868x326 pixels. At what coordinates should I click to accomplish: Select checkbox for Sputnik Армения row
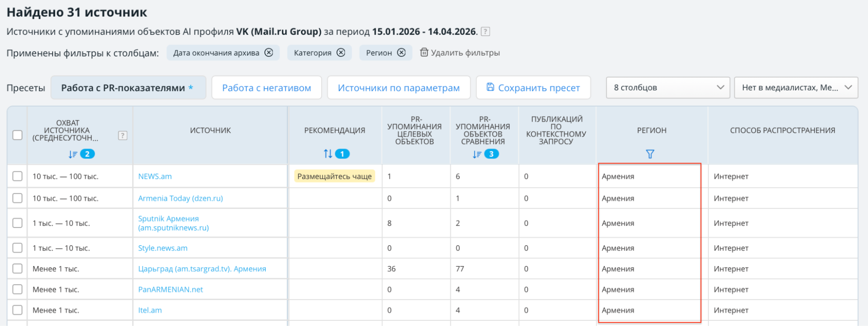click(17, 223)
